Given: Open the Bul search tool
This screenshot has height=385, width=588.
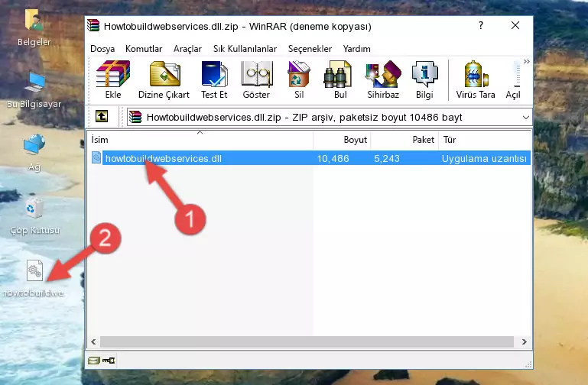Looking at the screenshot, I should point(339,79).
